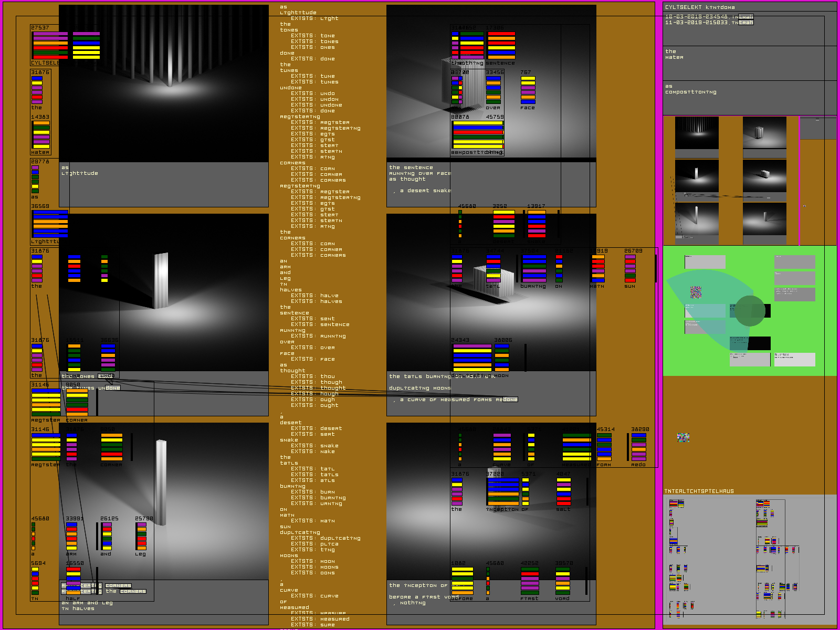Viewport: 840px width, 630px height.
Task: Select the 26709 'sun' glyph block
Action: click(630, 268)
